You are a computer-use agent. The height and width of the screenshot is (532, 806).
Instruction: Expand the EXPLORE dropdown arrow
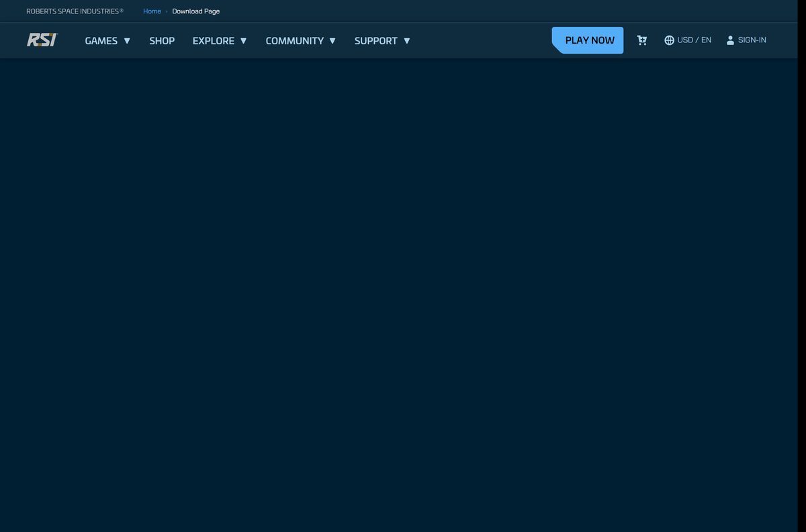point(243,41)
